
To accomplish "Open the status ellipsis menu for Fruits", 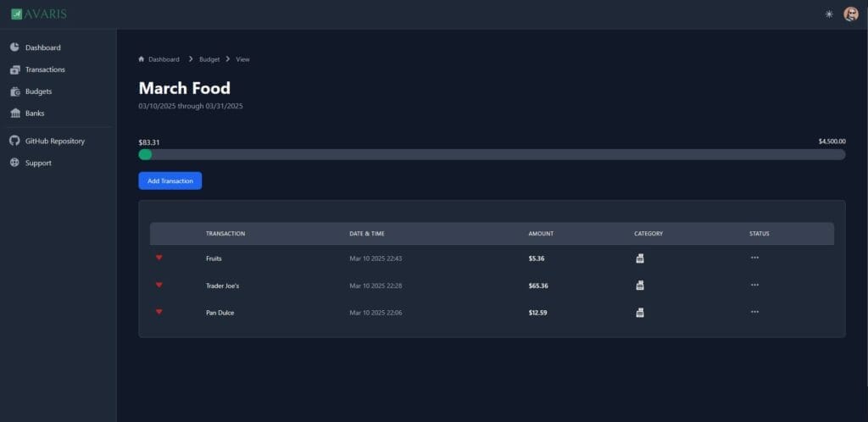I will (754, 258).
